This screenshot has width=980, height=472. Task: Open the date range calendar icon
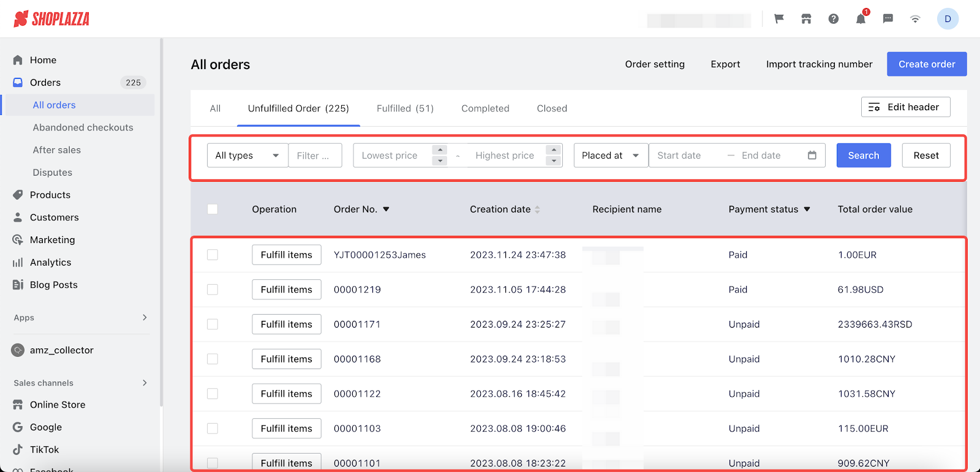812,155
